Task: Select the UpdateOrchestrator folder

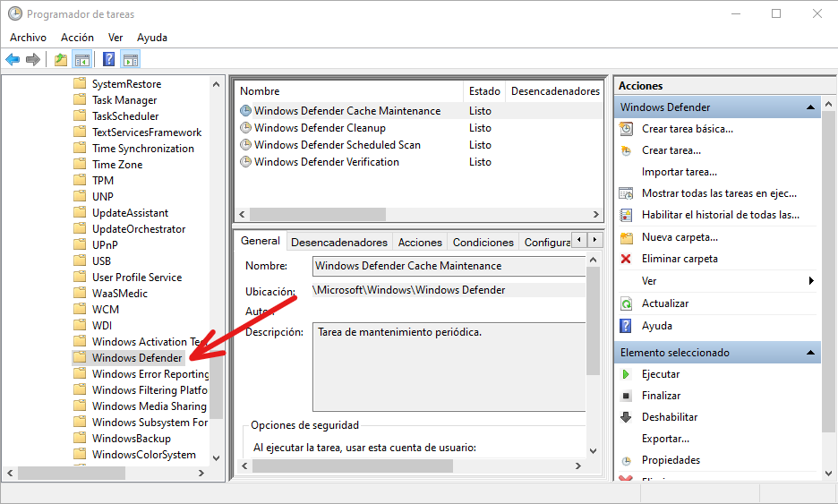Action: tap(139, 229)
